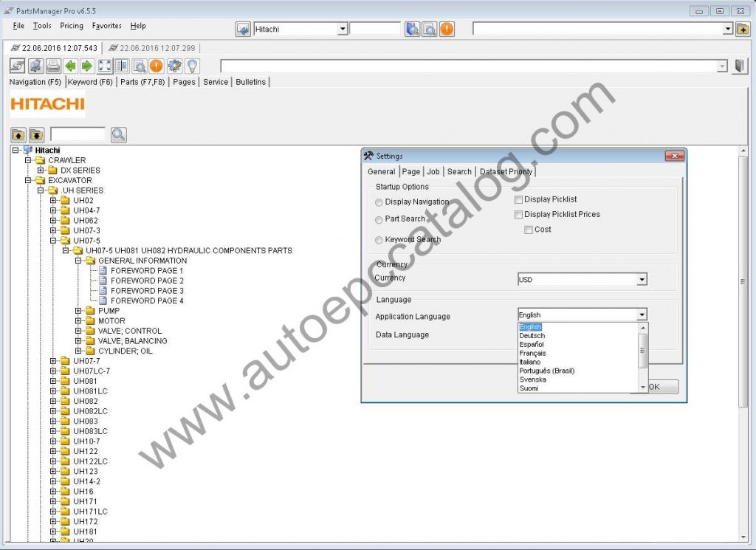Select the Keyword Search startup option

[379, 240]
